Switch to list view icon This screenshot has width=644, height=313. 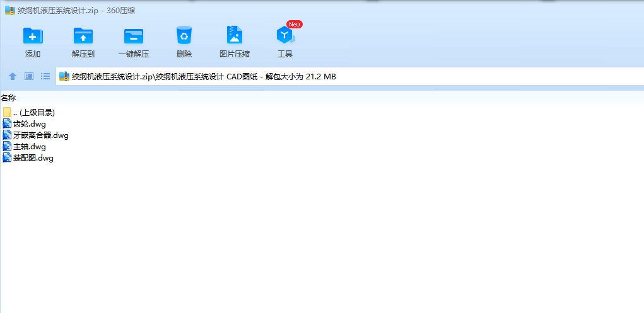coord(45,76)
